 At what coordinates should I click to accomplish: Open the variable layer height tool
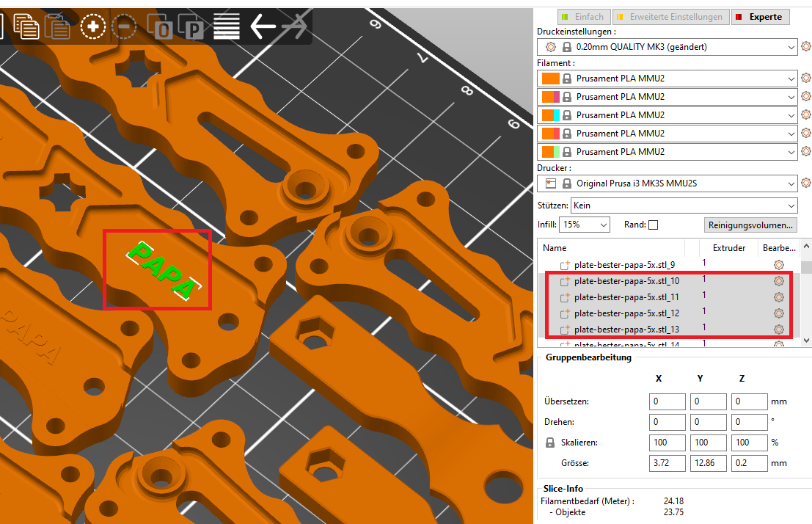227,27
